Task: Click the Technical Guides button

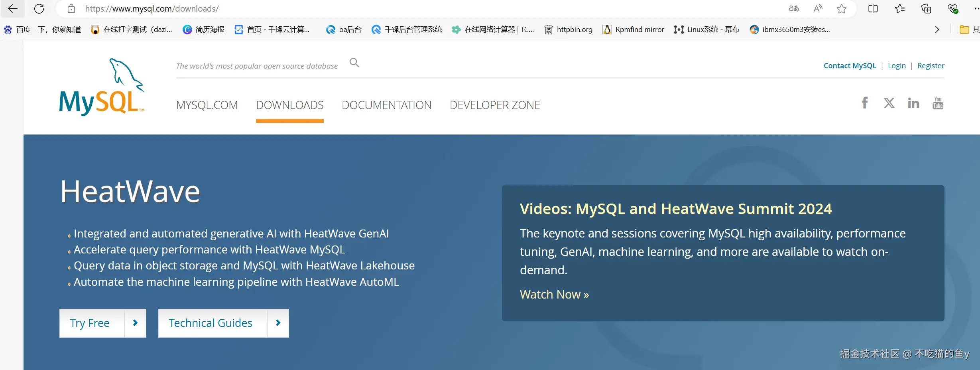Action: click(x=224, y=323)
